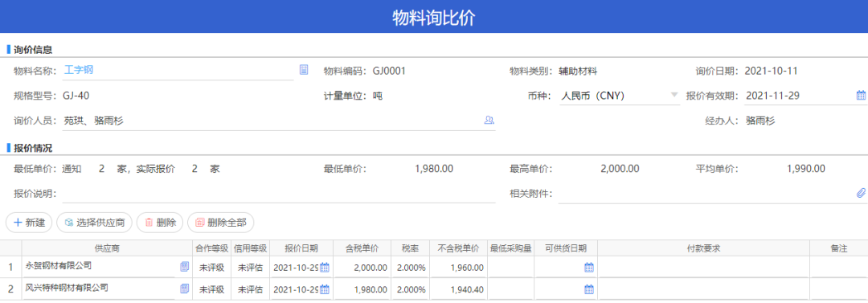
Task: Click 税率 cell in 风兴特种钢材有限公司 row
Action: pos(411,289)
